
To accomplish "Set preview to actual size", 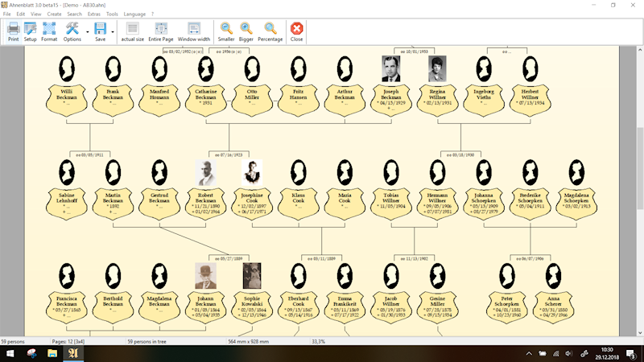I will click(132, 31).
